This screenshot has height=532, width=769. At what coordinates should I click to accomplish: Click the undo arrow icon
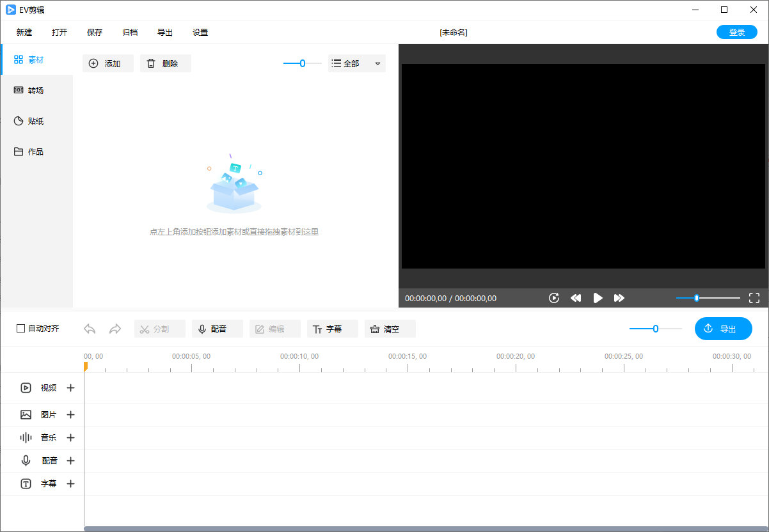(x=90, y=329)
